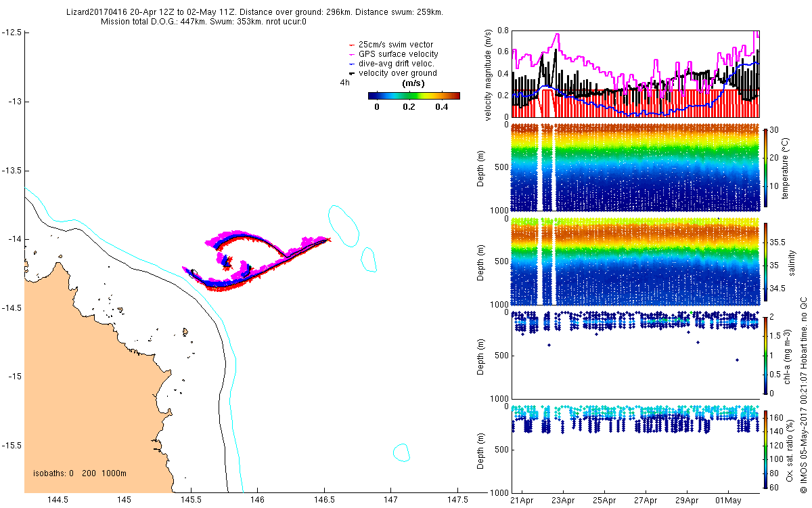Click the velocity magnitude time-series plot
Image resolution: width=812 pixels, height=508 pixels.
635,73
